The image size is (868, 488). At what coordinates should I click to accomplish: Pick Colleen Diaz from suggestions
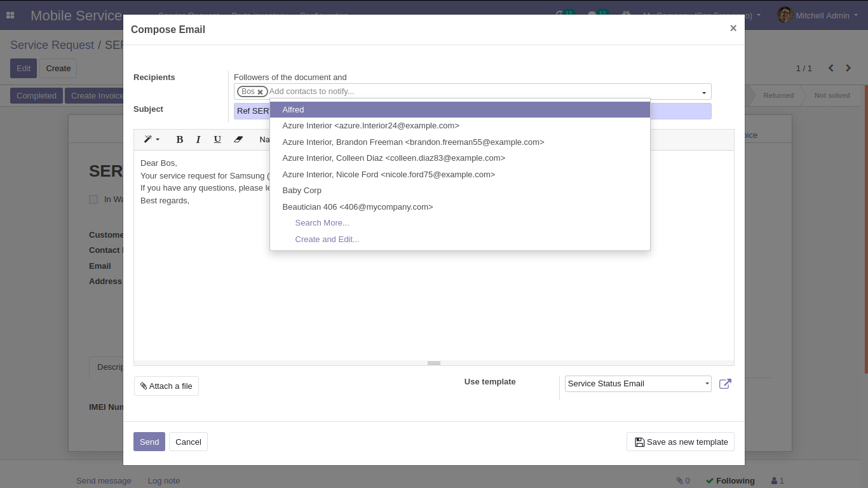460,158
